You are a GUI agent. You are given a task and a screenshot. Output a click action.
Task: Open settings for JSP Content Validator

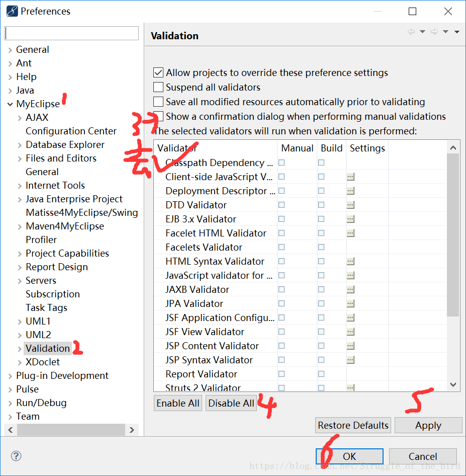coord(350,346)
